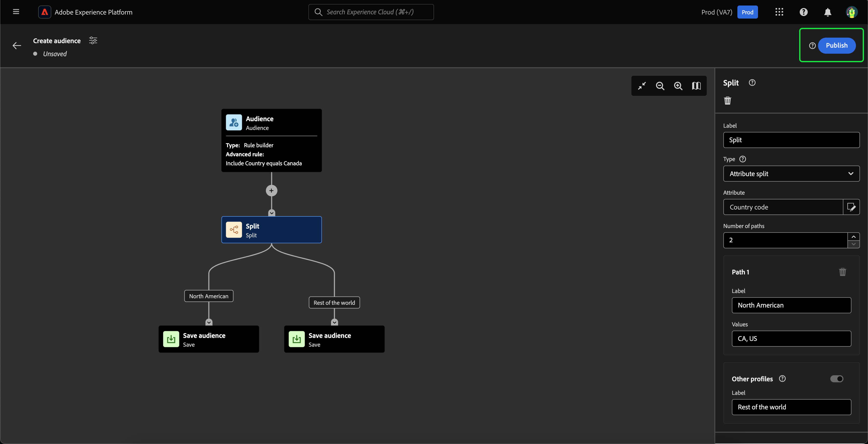Click the Path 1 Values field
Screen dimensions: 868x444
[791, 339]
